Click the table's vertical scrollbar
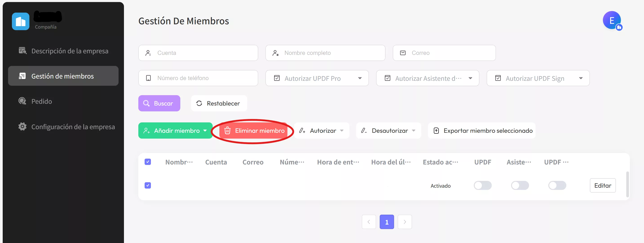 [x=628, y=184]
